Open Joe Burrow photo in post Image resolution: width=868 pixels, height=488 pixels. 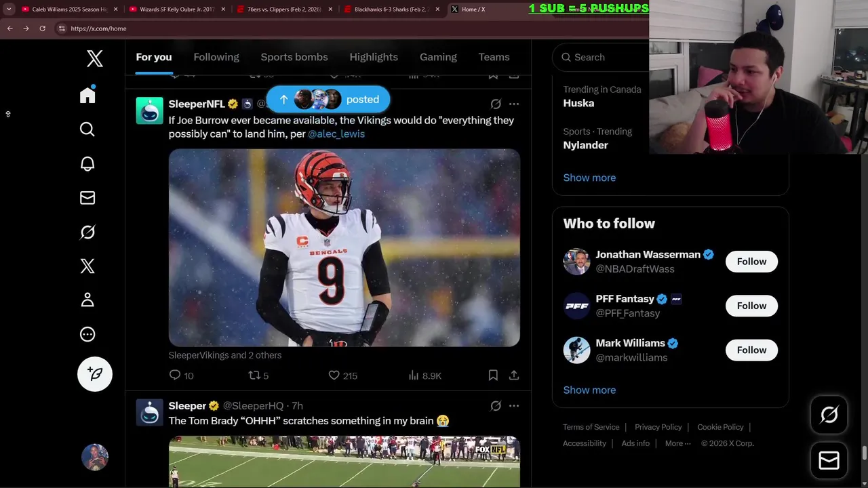tap(344, 247)
